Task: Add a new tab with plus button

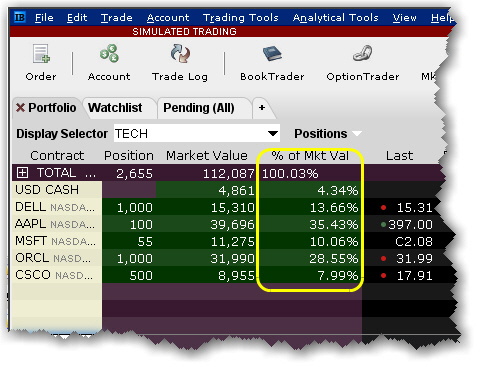Action: click(262, 108)
